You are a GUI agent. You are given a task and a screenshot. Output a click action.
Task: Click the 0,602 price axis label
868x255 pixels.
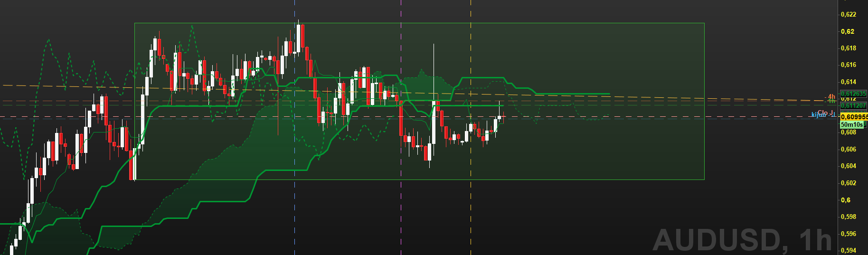click(x=849, y=183)
